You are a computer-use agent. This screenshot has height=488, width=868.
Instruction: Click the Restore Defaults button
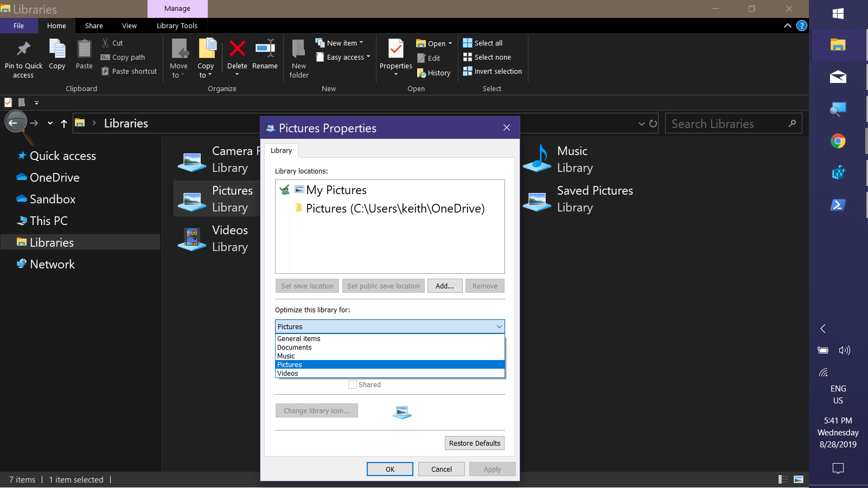(475, 443)
